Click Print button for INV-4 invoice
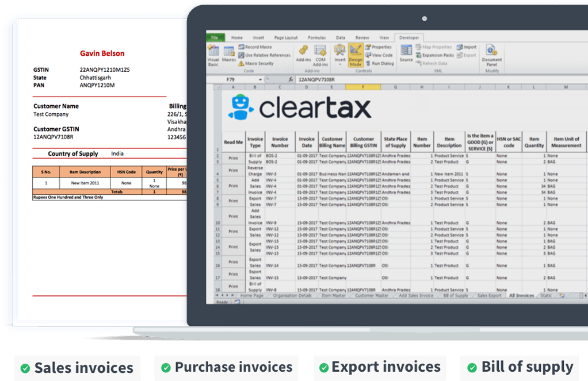This screenshot has height=381, width=588. 233,186
